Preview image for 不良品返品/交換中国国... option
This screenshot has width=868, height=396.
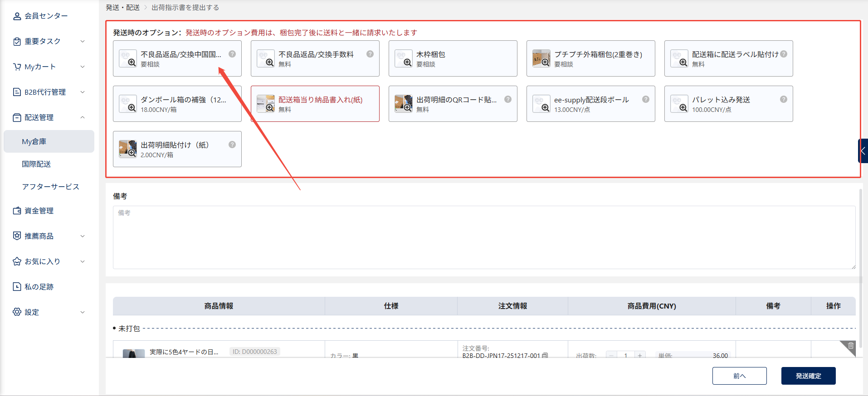(x=127, y=58)
